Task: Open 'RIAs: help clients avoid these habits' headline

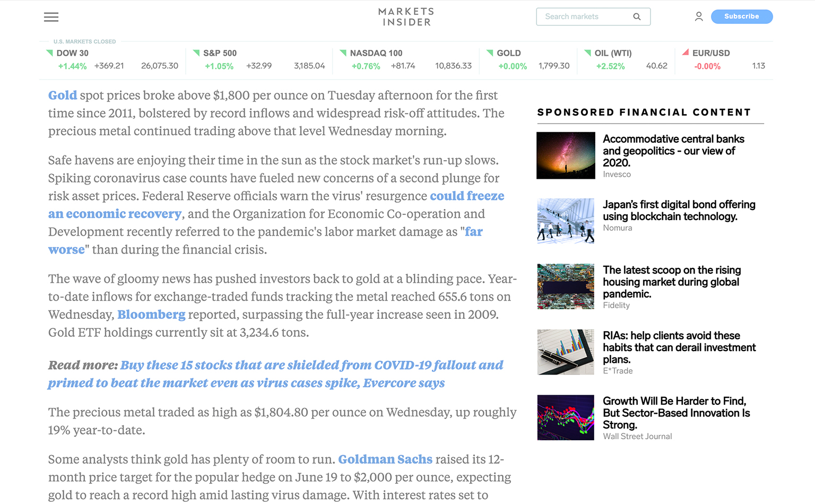Action: [679, 347]
